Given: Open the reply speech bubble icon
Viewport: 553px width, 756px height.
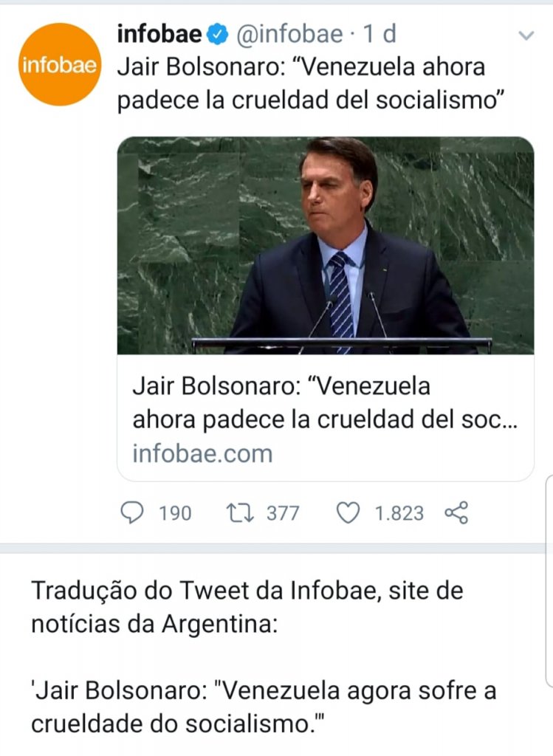Looking at the screenshot, I should click(x=131, y=512).
